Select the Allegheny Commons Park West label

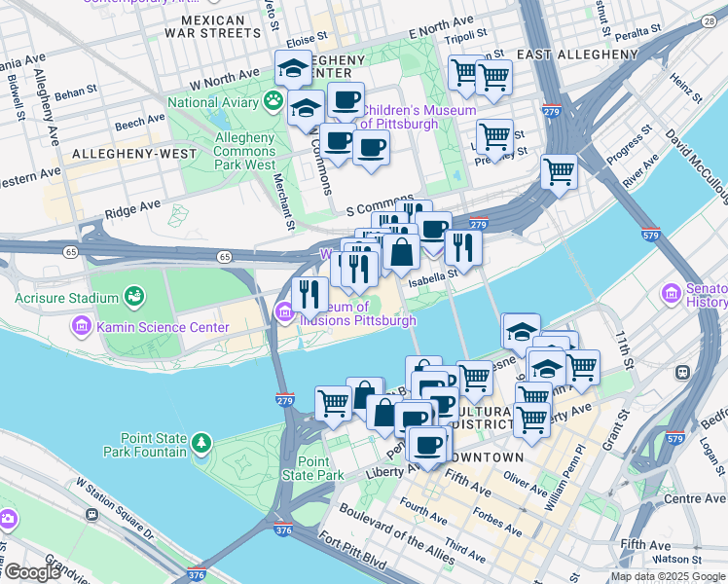[244, 151]
